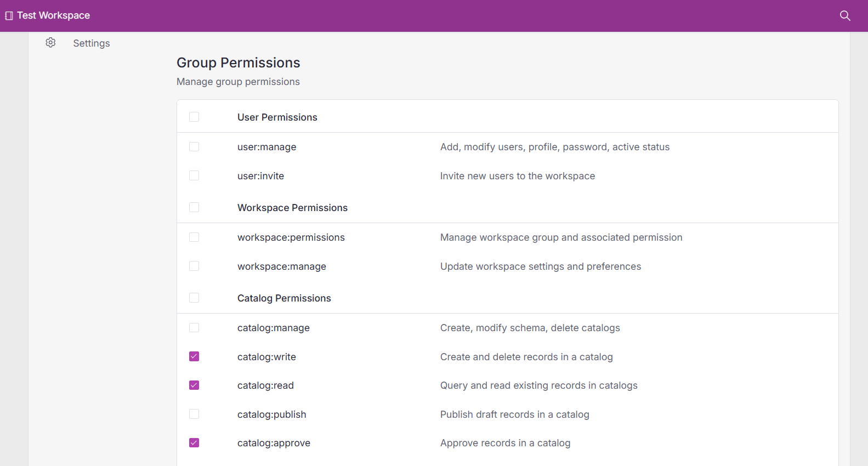The height and width of the screenshot is (466, 868).
Task: Click the 'Manage group permissions' subtitle
Action: tap(238, 82)
